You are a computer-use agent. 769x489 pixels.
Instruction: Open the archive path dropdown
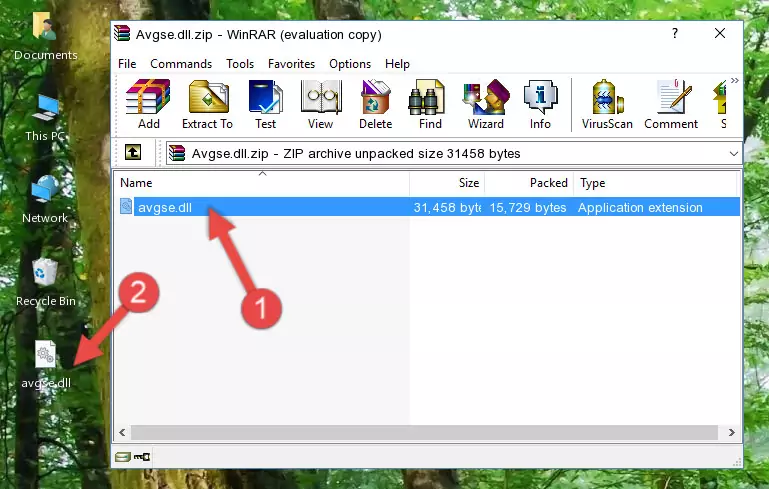click(733, 154)
